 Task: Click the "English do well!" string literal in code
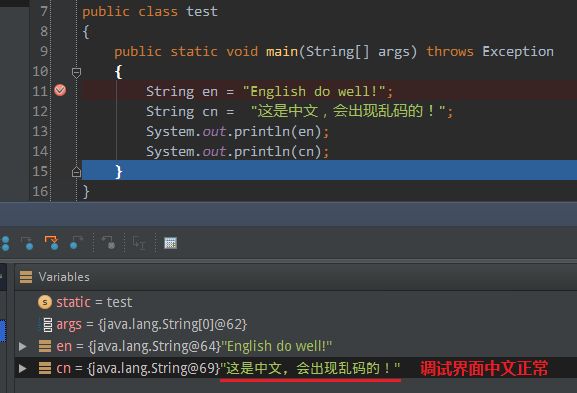(314, 91)
